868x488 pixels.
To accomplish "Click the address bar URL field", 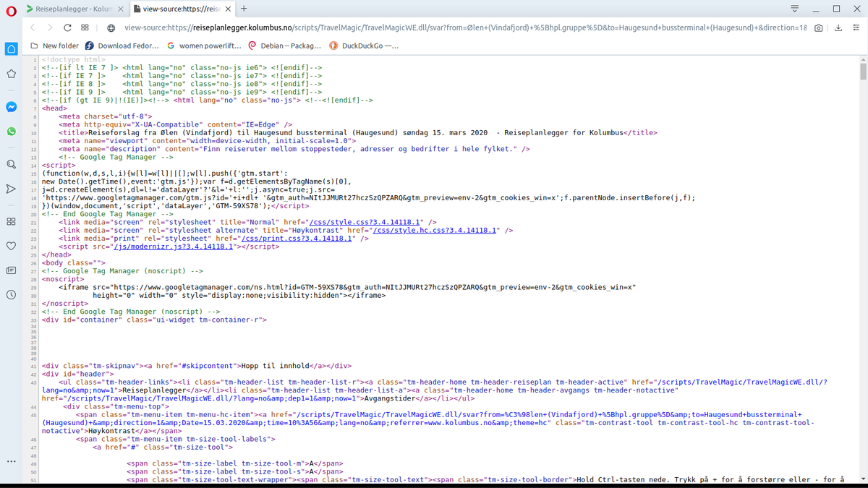I will click(x=466, y=28).
